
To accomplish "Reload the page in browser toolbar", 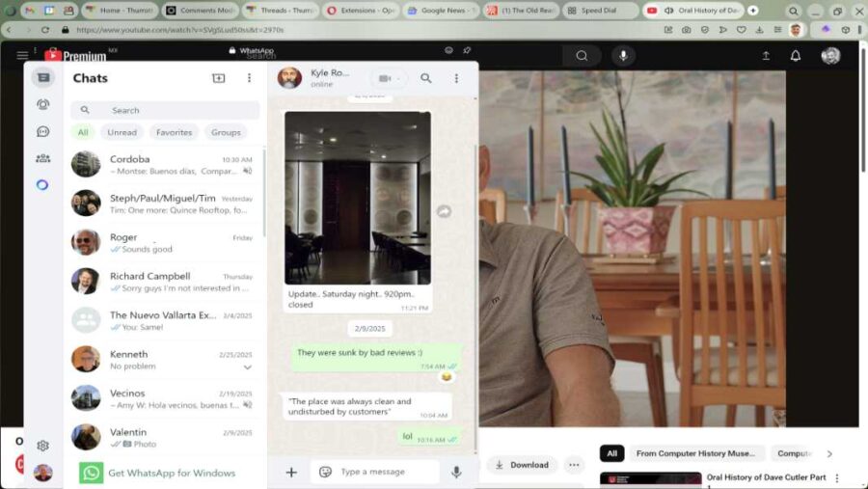I will pyautogui.click(x=45, y=29).
